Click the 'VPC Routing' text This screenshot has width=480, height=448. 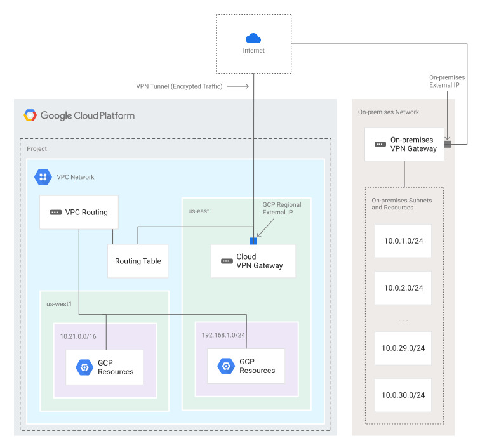(86, 213)
